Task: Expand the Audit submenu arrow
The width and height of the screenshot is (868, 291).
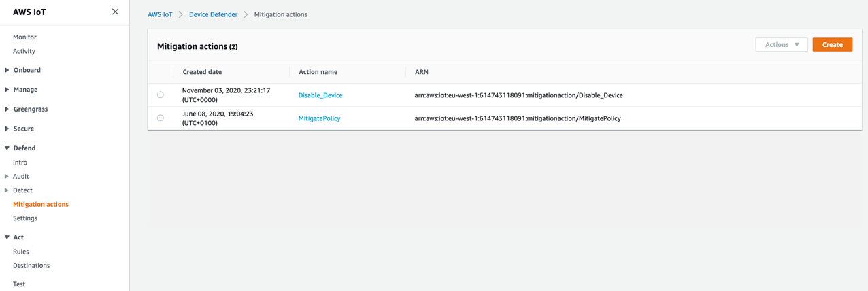Action: pos(7,177)
